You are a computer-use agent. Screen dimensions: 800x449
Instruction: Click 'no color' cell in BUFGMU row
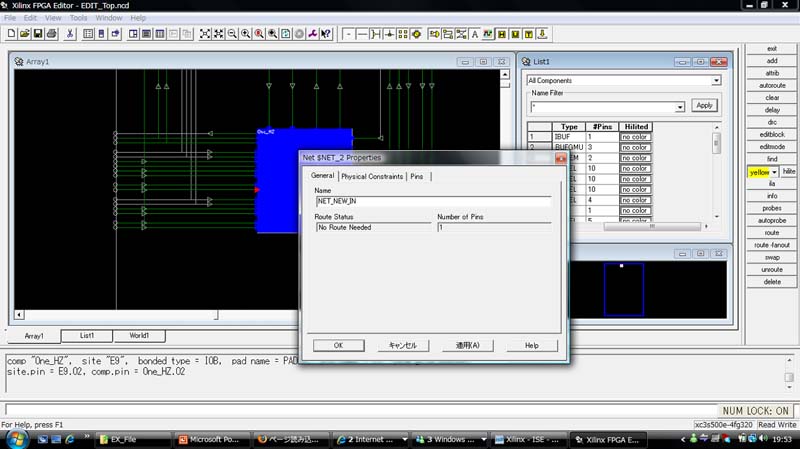635,147
